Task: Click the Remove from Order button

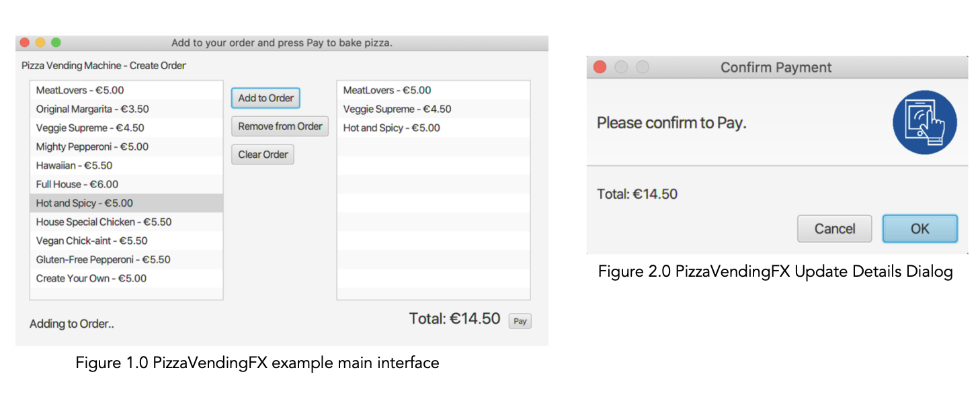Action: [x=280, y=126]
